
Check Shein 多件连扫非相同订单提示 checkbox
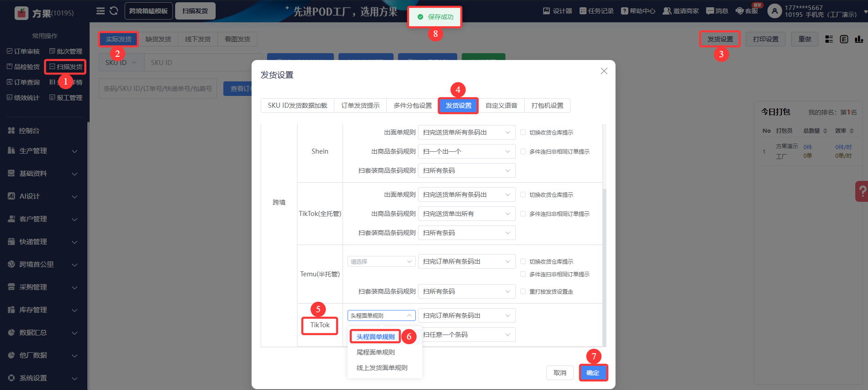[x=523, y=151]
